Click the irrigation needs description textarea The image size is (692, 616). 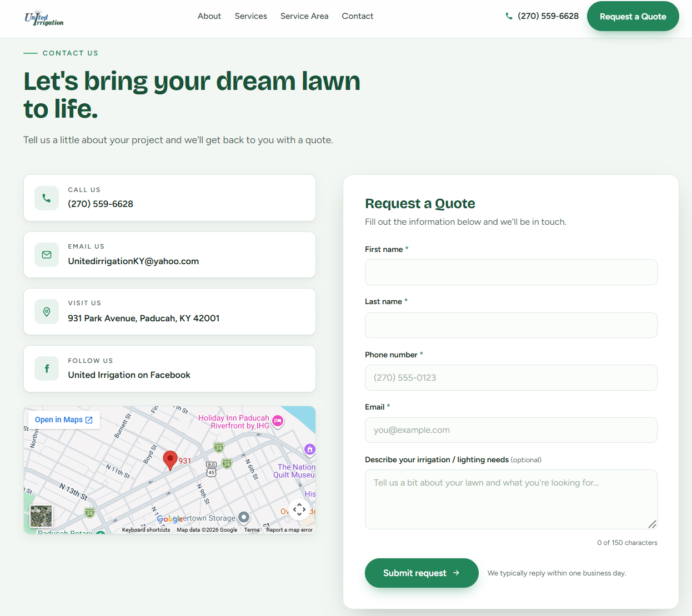511,499
